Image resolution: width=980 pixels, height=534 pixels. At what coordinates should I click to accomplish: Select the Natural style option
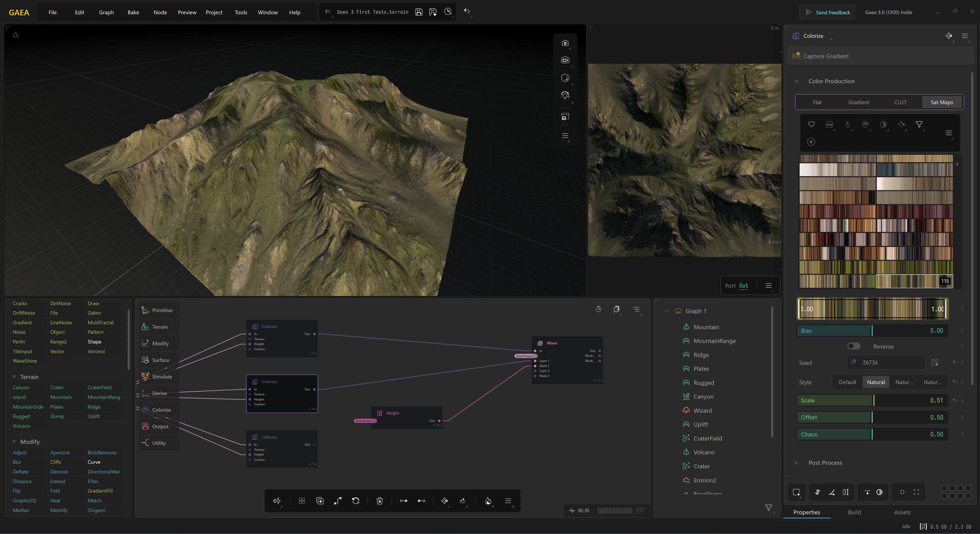876,382
